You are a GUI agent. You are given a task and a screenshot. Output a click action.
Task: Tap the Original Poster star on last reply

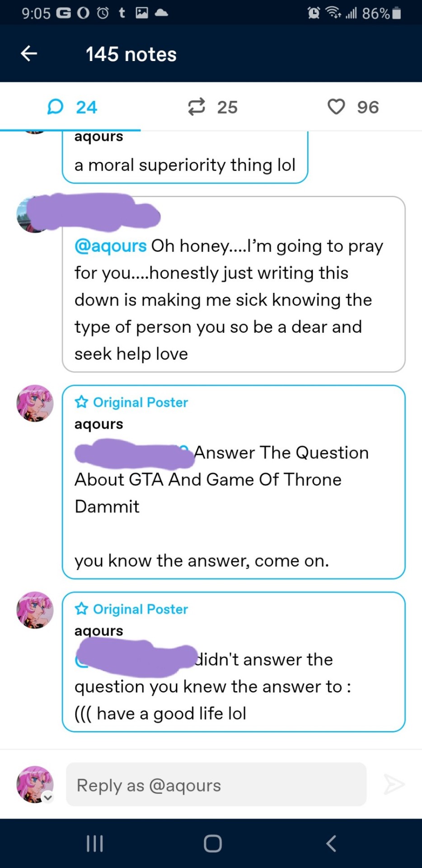(81, 609)
